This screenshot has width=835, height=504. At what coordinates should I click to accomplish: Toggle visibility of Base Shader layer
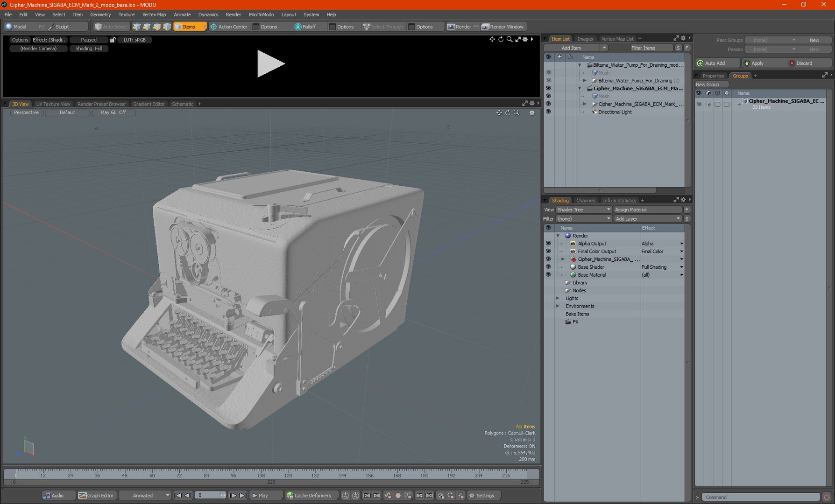[548, 267]
